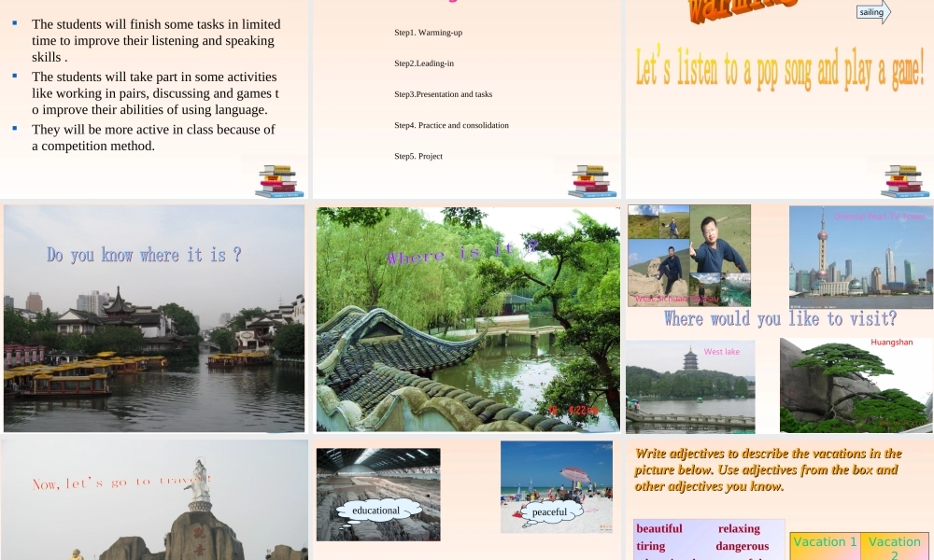Click the terracotta warriors photo

(378, 495)
